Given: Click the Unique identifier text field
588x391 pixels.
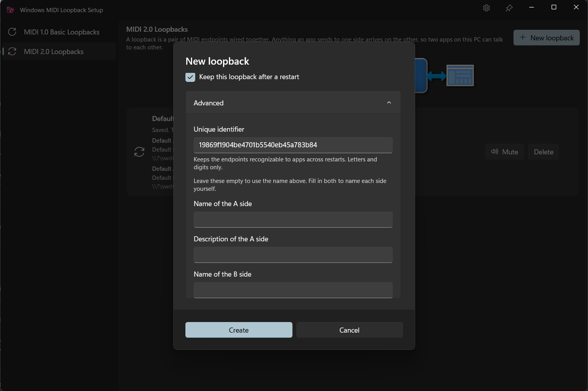Looking at the screenshot, I should [293, 145].
